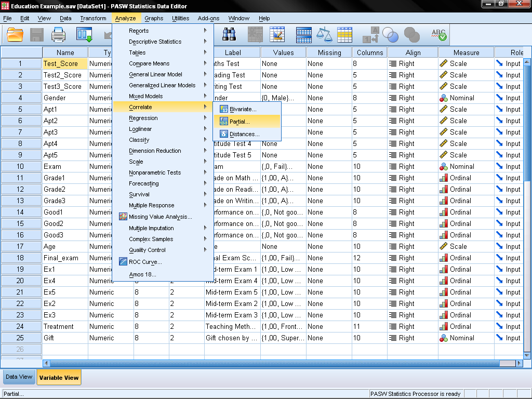Select Partial from the Correlate submenu
Image resolution: width=532 pixels, height=399 pixels.
(x=240, y=122)
